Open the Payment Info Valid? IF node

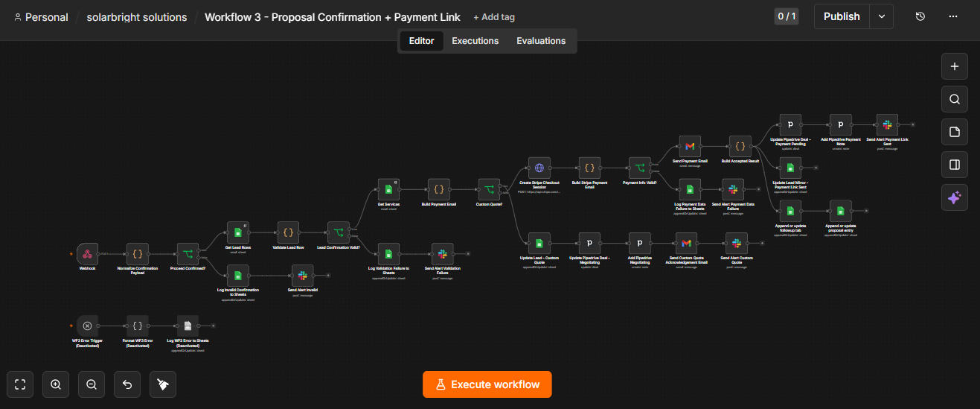(640, 168)
